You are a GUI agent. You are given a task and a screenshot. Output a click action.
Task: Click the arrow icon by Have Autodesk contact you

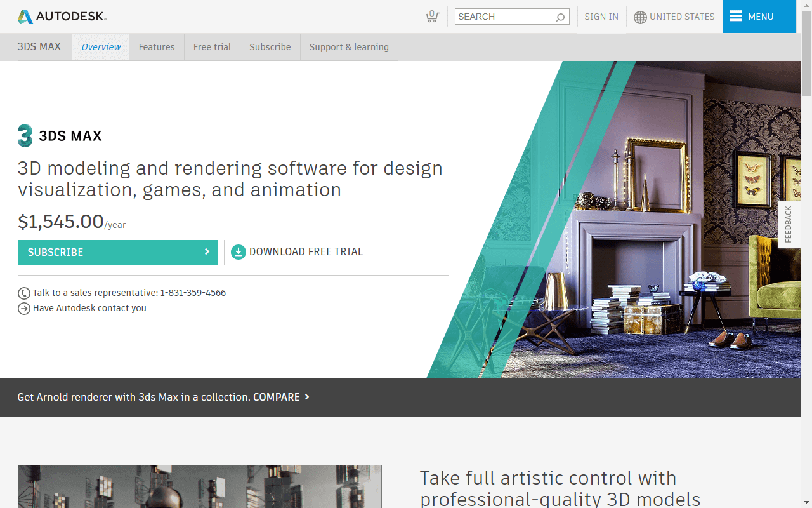(24, 309)
